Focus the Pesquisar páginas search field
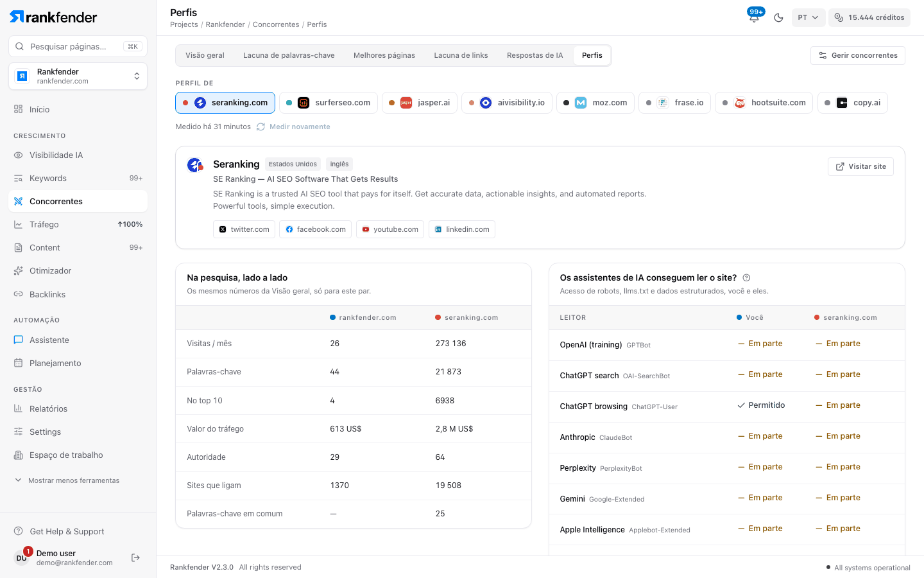Image resolution: width=924 pixels, height=578 pixels. click(78, 46)
